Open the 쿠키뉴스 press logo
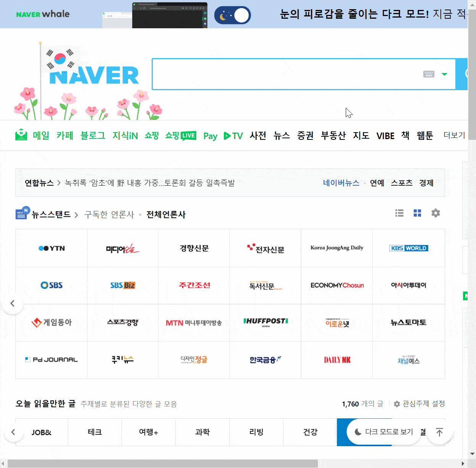 [123, 360]
